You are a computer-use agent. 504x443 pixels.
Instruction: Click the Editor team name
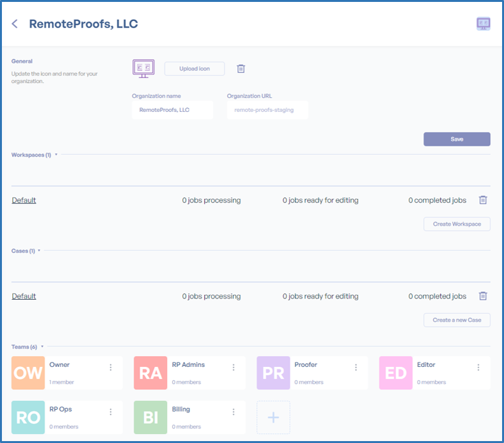pos(426,364)
